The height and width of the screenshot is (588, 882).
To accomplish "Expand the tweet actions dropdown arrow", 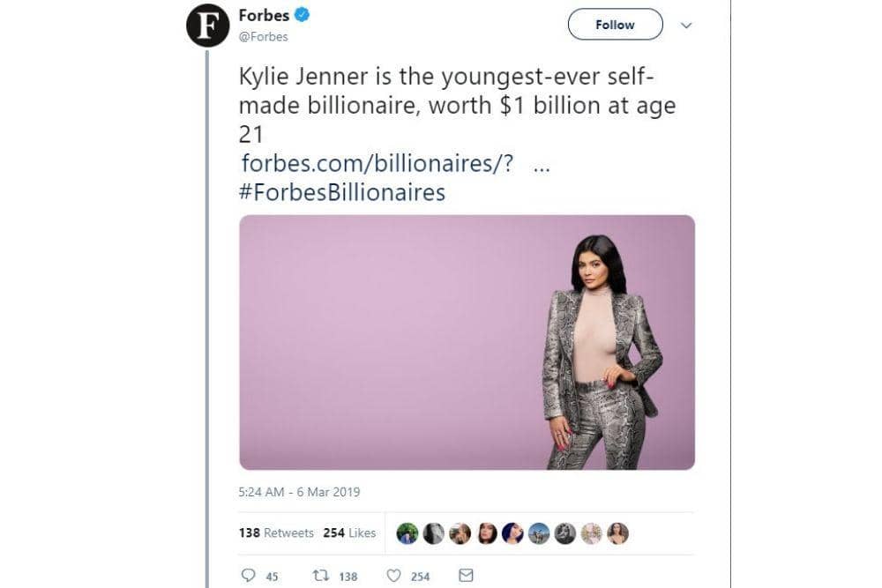I will click(x=686, y=26).
